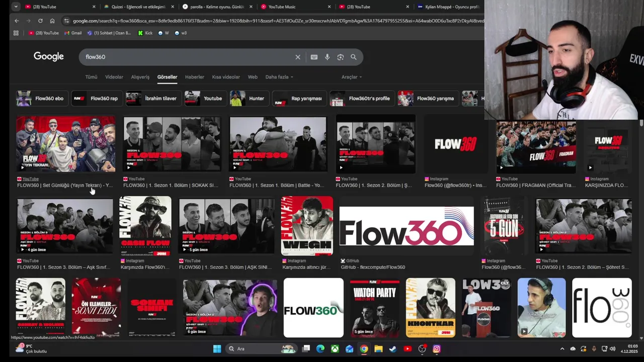This screenshot has height=362, width=644.
Task: Open the on-screen keyboard icon in search bar
Action: click(314, 57)
